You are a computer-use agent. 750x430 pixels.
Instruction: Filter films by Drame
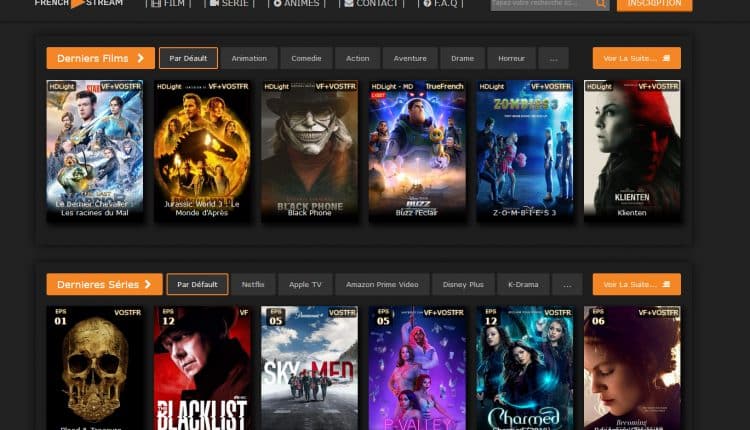coord(463,58)
